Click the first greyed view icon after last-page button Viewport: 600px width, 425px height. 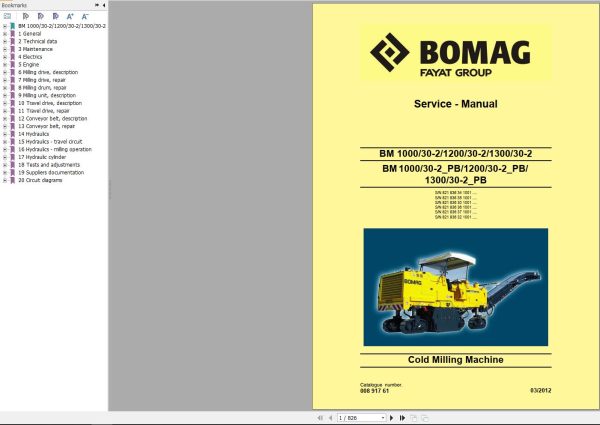coord(414,418)
